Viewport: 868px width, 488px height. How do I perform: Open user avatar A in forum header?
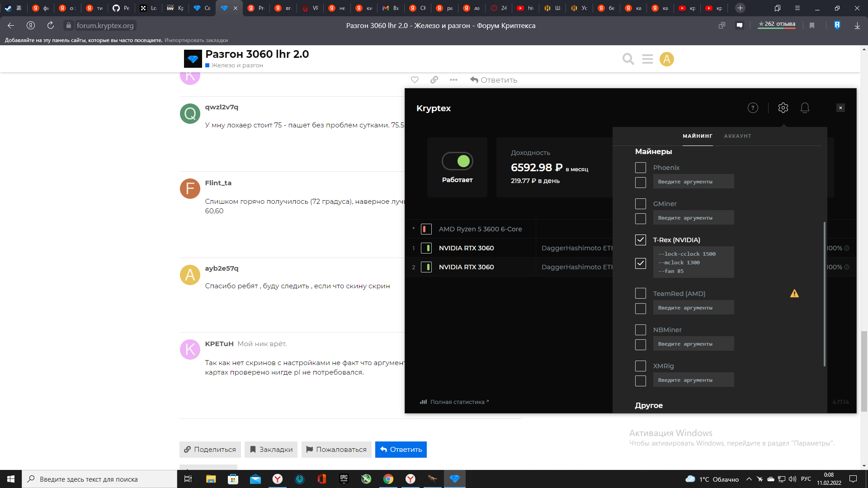[667, 59]
